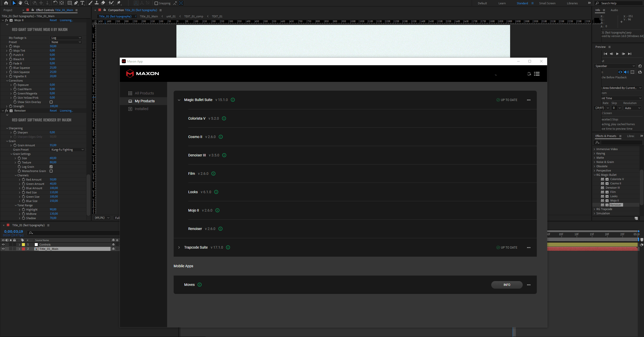Reset the Mojo II effect
This screenshot has width=644, height=337.
click(x=53, y=20)
